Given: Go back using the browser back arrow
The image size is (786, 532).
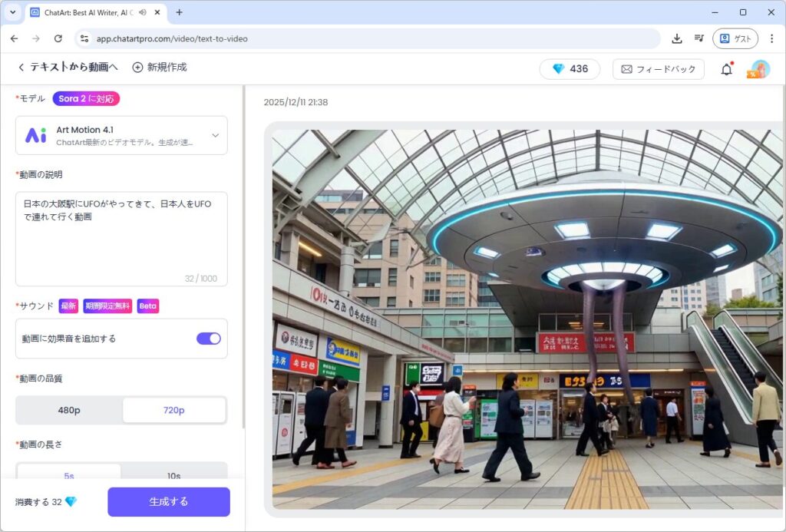Looking at the screenshot, I should [14, 38].
